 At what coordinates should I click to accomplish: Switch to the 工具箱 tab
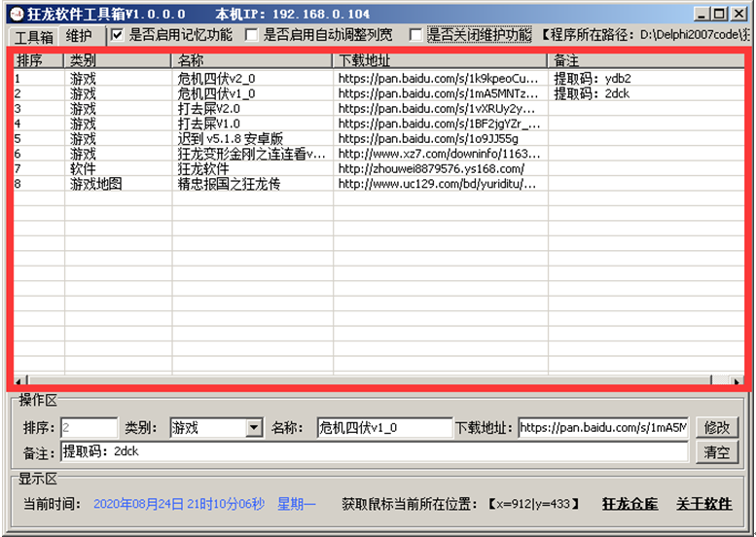click(x=34, y=37)
